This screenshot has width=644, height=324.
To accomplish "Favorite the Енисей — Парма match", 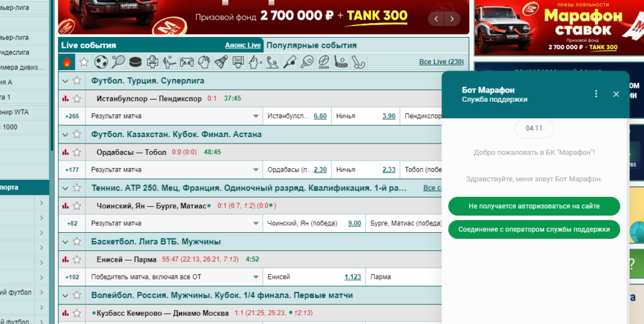I will 77,260.
